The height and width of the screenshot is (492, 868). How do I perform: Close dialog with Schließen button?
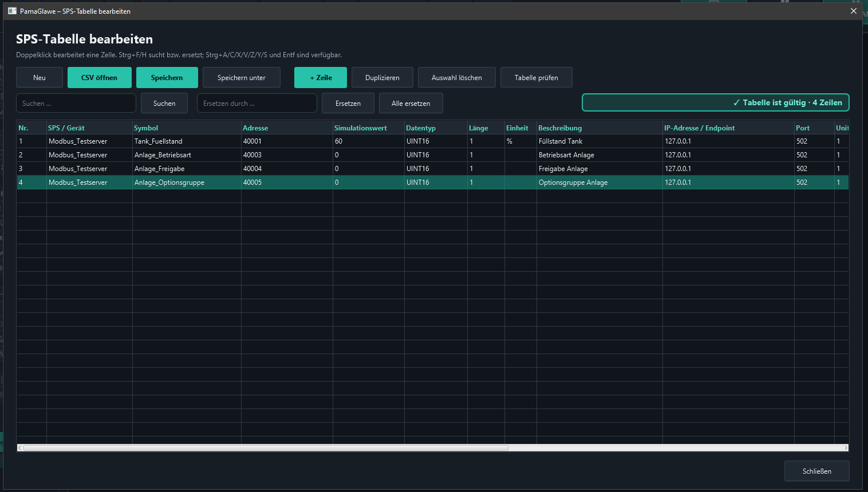(x=817, y=471)
